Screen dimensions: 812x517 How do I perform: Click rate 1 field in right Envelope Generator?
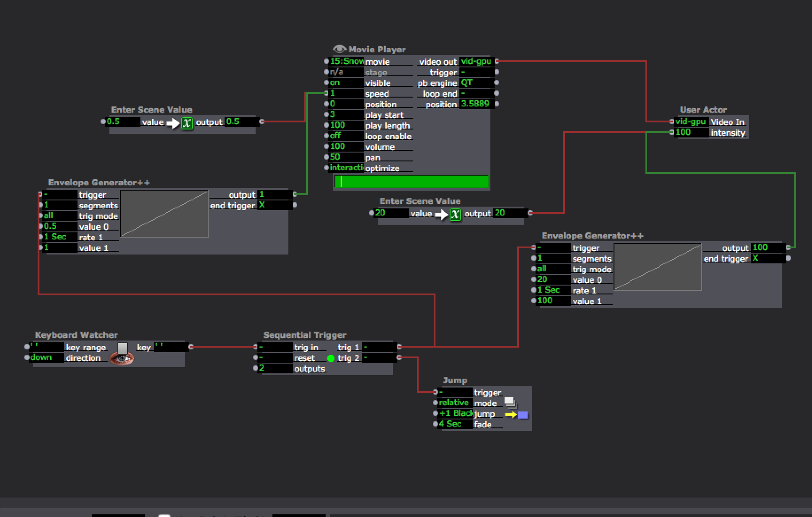553,290
